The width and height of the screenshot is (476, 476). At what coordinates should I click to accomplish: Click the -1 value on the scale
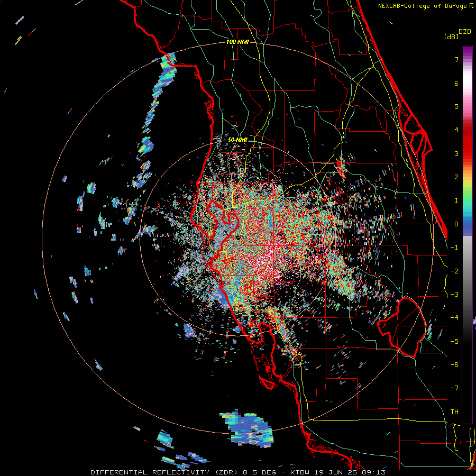point(454,248)
